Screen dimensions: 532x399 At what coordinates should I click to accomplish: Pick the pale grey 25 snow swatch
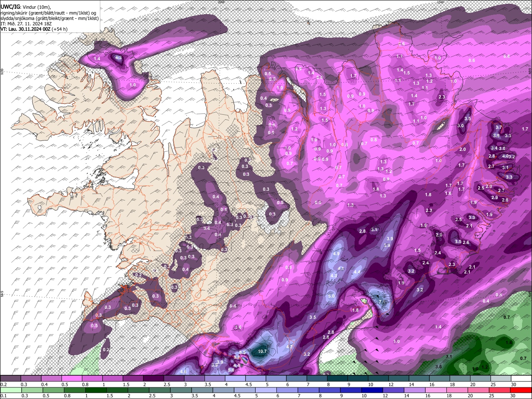coord(501,379)
